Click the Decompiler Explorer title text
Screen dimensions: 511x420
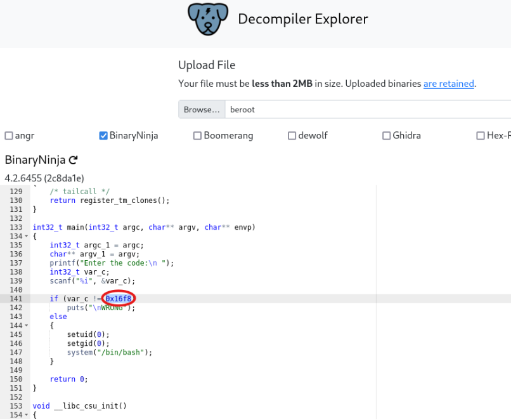pos(302,19)
